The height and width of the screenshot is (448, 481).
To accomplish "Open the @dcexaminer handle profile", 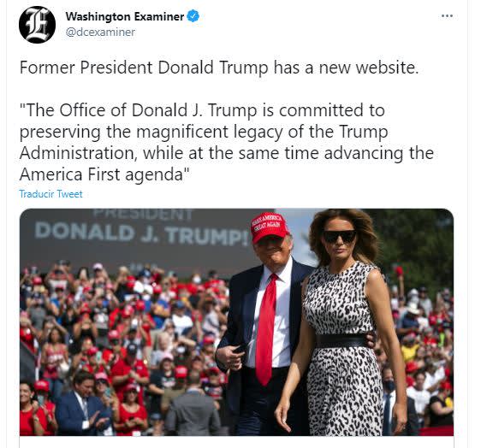I will 100,32.
